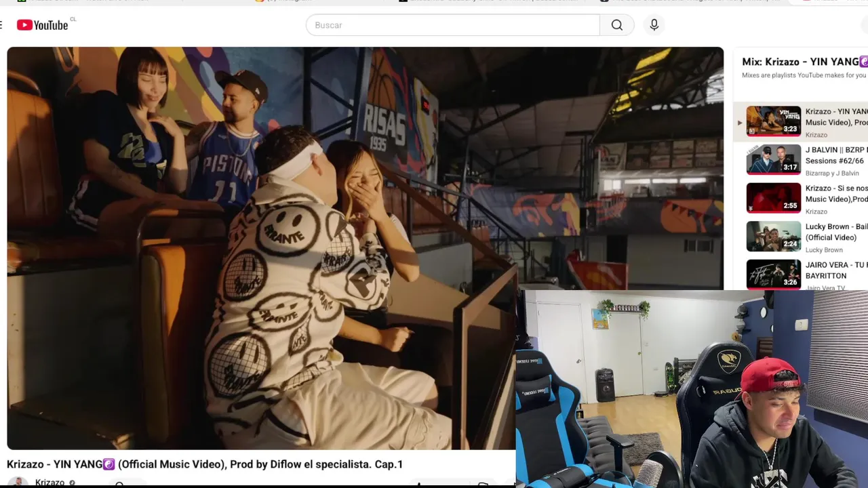The image size is (868, 488).
Task: Open the hamburger guide menu
Action: click(x=2, y=25)
